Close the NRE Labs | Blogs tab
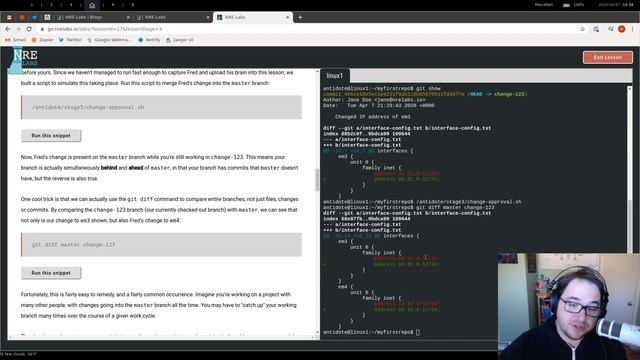This screenshot has height=360, width=640. (128, 17)
